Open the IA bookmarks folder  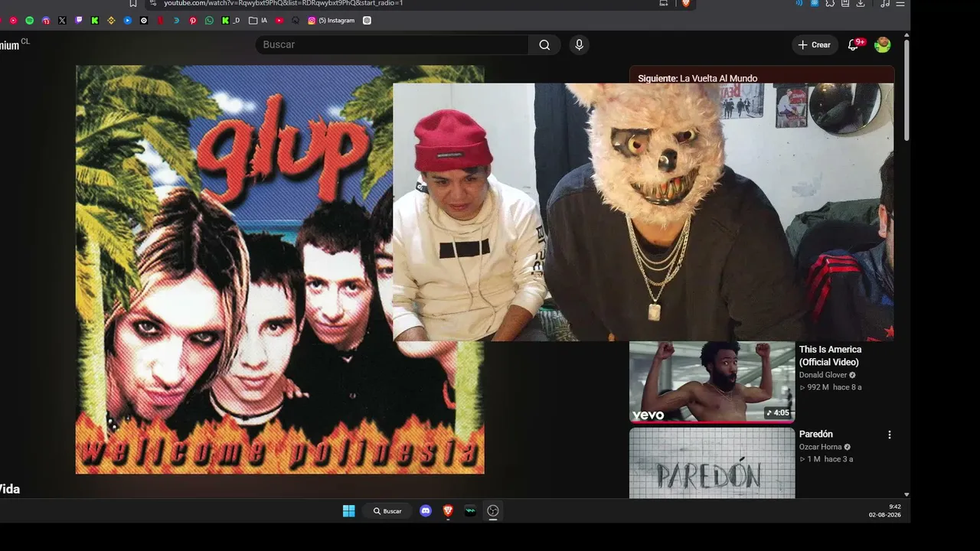pyautogui.click(x=258, y=21)
